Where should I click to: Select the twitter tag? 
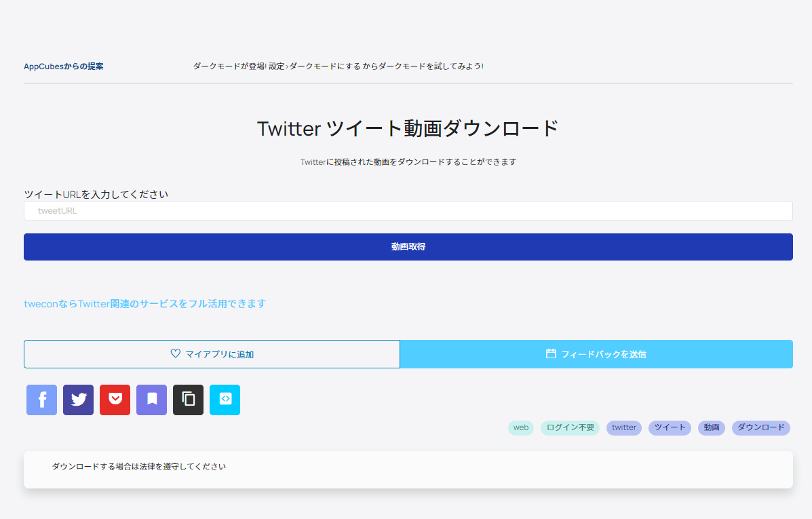[x=624, y=428]
